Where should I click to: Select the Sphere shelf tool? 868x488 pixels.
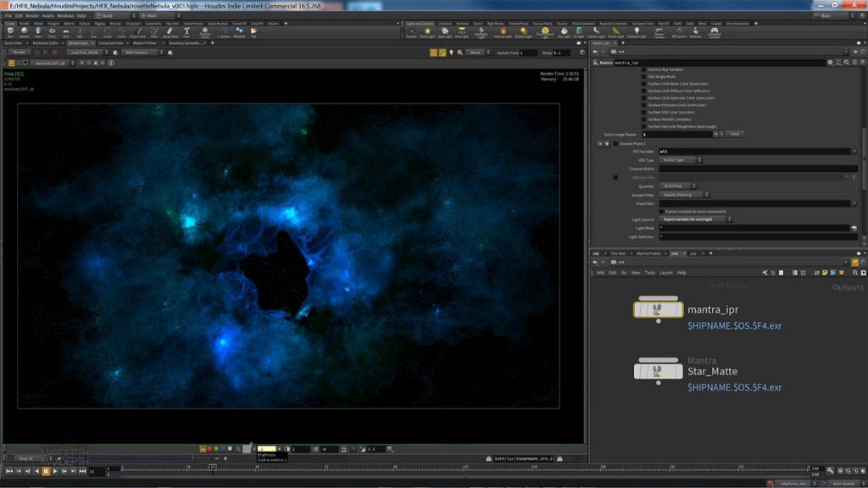(24, 33)
